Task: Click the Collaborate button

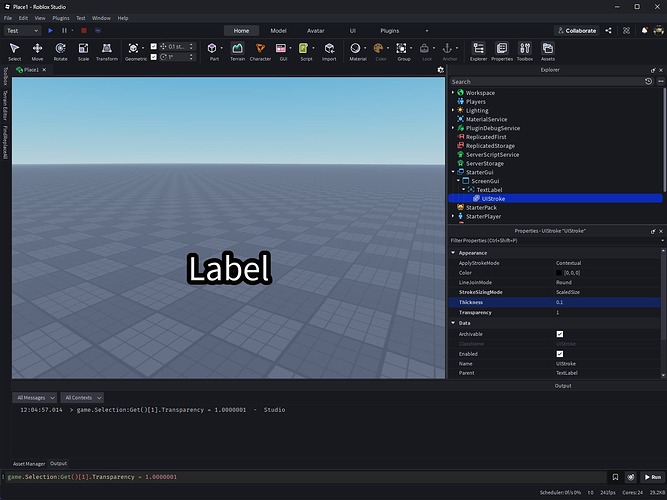Action: tap(577, 31)
